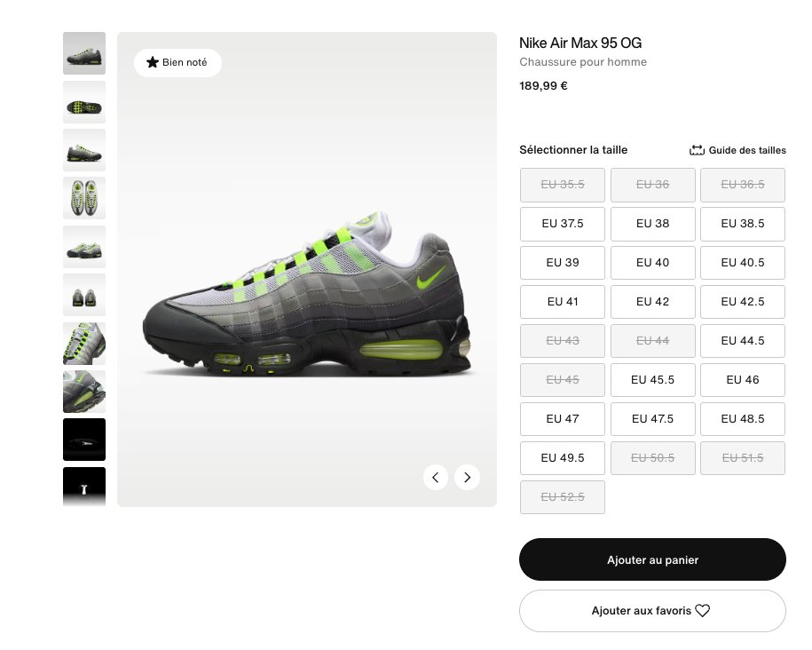812x650 pixels.
Task: Click the Sélectionner la taille heading
Action: 573,150
